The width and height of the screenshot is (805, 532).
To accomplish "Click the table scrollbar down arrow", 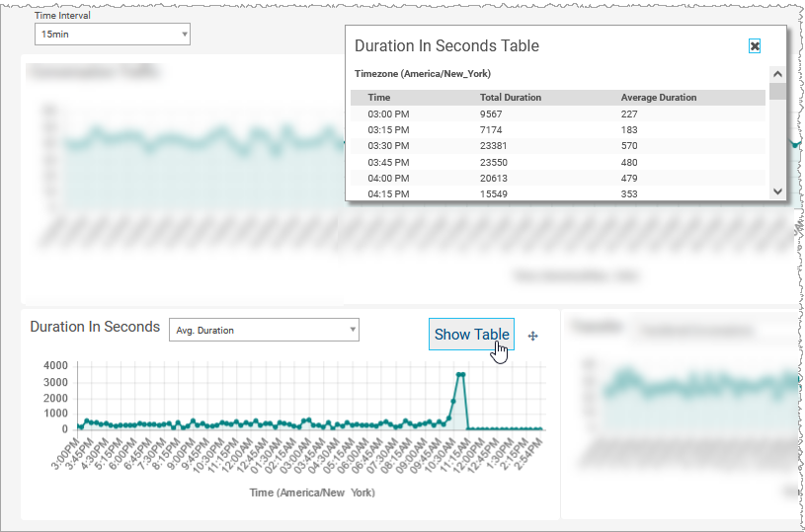I will [776, 191].
